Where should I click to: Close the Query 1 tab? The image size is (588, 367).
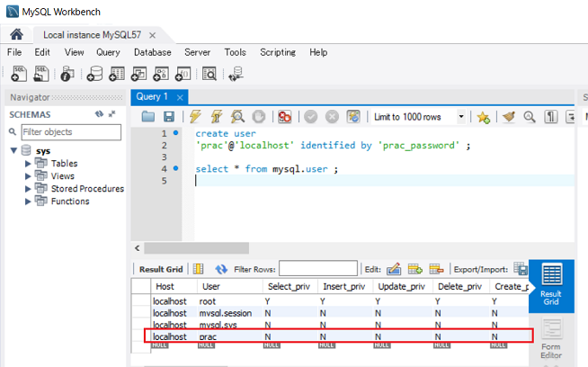(x=180, y=97)
